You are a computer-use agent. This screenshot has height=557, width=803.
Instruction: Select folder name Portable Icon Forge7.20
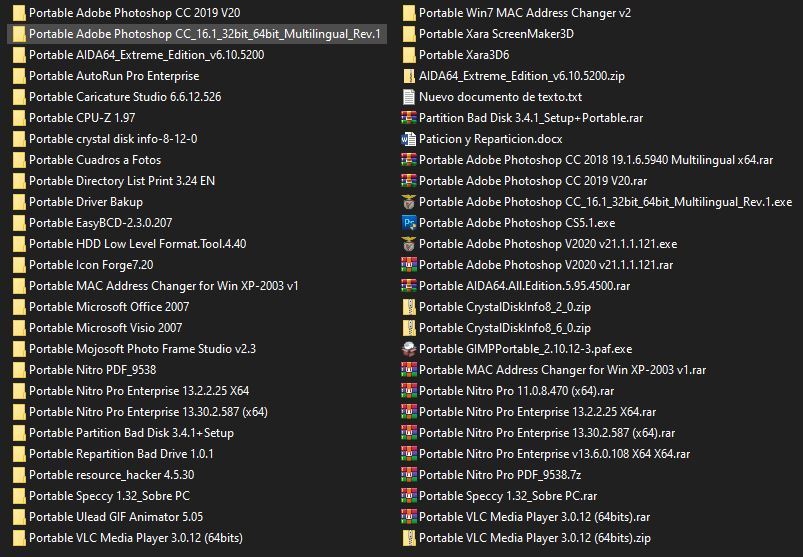[x=91, y=265]
